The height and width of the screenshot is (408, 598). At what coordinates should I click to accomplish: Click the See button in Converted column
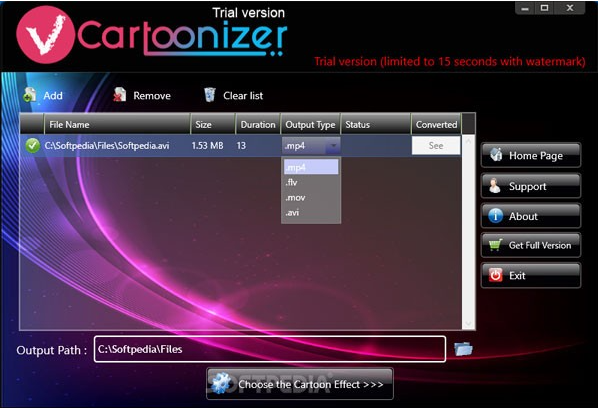click(x=436, y=145)
